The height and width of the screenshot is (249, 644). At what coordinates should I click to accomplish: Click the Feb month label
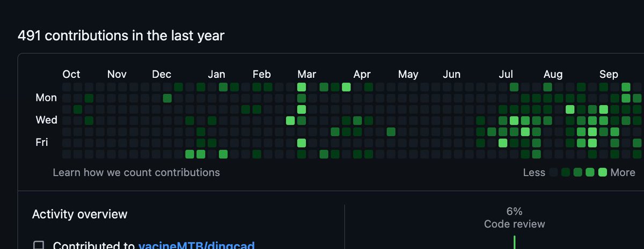(262, 74)
